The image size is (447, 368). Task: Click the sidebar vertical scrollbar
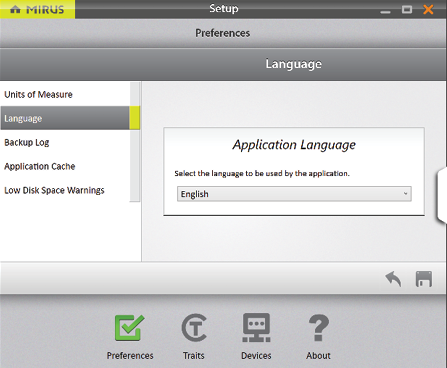(135, 142)
